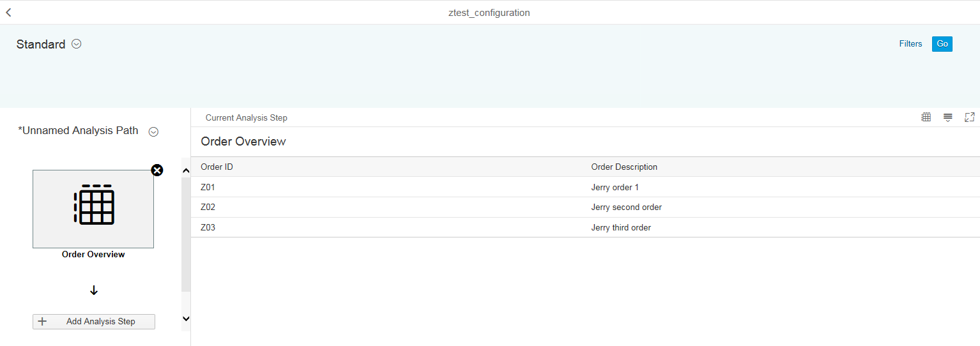Click the Order Description column header
Screen dimensions: 980x346
(x=624, y=167)
